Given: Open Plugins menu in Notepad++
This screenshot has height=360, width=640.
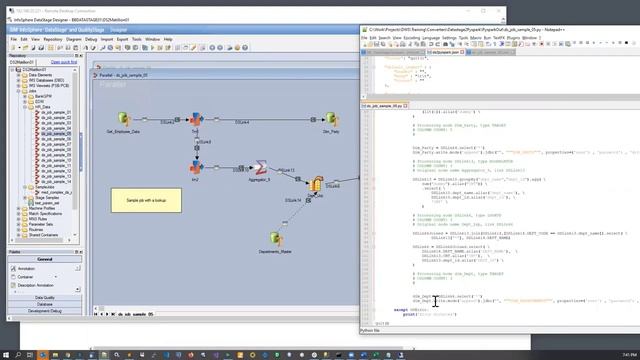Looking at the screenshot, I should pos(513,38).
